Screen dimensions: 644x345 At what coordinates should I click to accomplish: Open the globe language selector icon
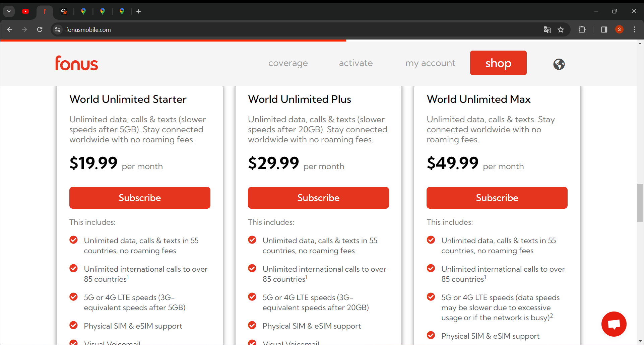point(559,64)
